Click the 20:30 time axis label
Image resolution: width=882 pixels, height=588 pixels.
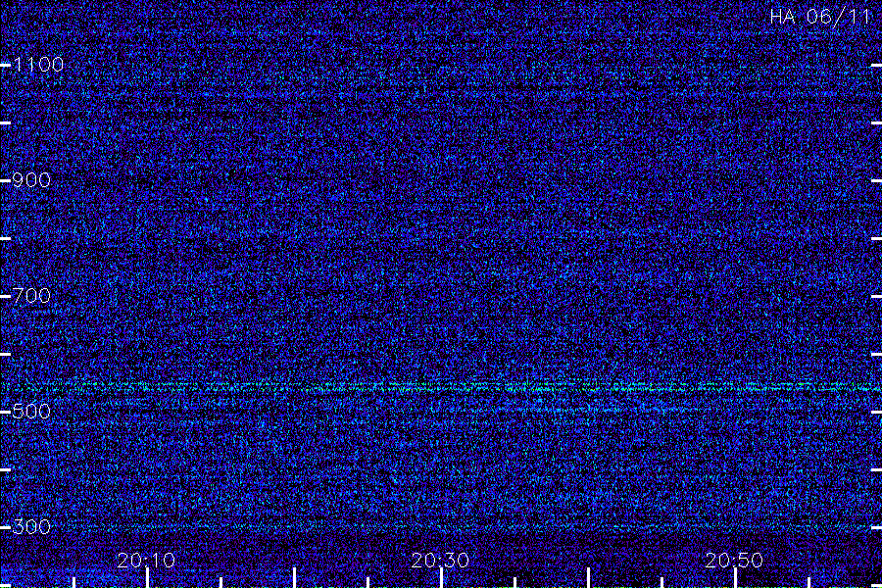tap(440, 560)
